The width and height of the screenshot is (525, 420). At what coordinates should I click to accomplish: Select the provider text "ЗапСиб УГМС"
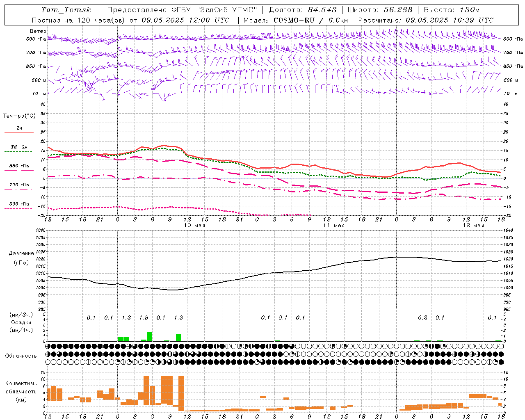[226, 10]
